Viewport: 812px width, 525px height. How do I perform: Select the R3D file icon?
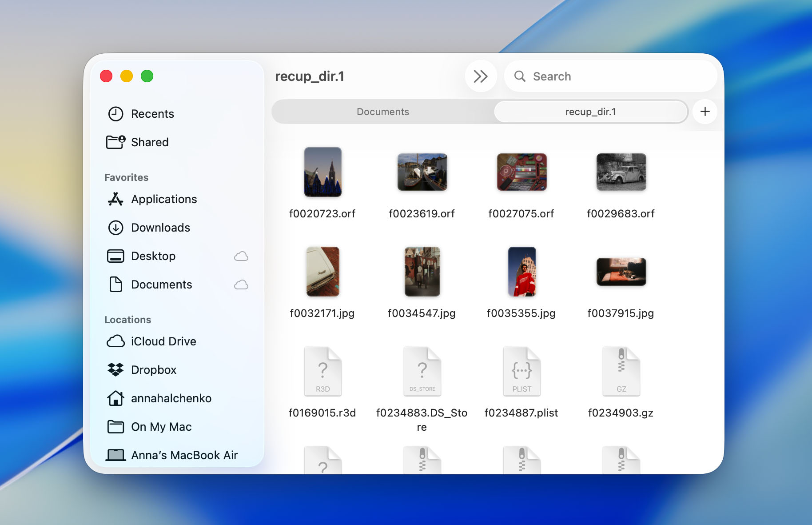click(x=323, y=371)
